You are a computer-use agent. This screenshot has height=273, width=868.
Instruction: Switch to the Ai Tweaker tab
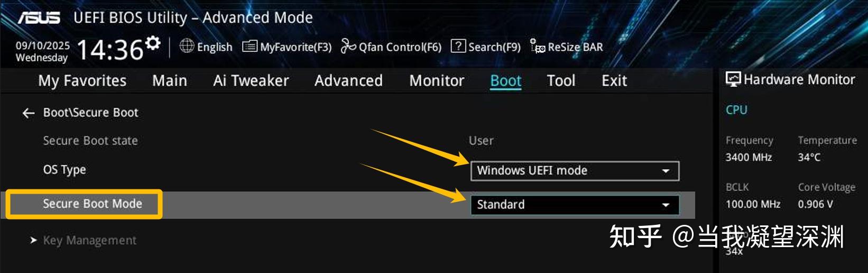point(251,80)
